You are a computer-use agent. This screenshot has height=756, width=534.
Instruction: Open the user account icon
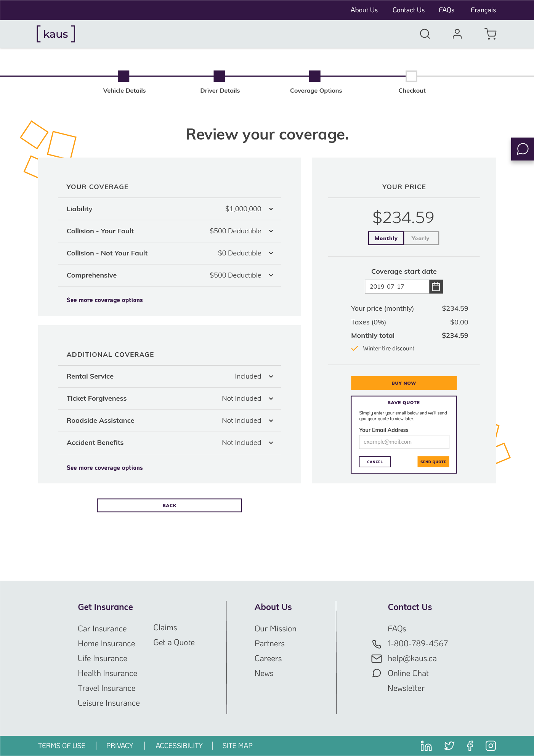point(457,34)
